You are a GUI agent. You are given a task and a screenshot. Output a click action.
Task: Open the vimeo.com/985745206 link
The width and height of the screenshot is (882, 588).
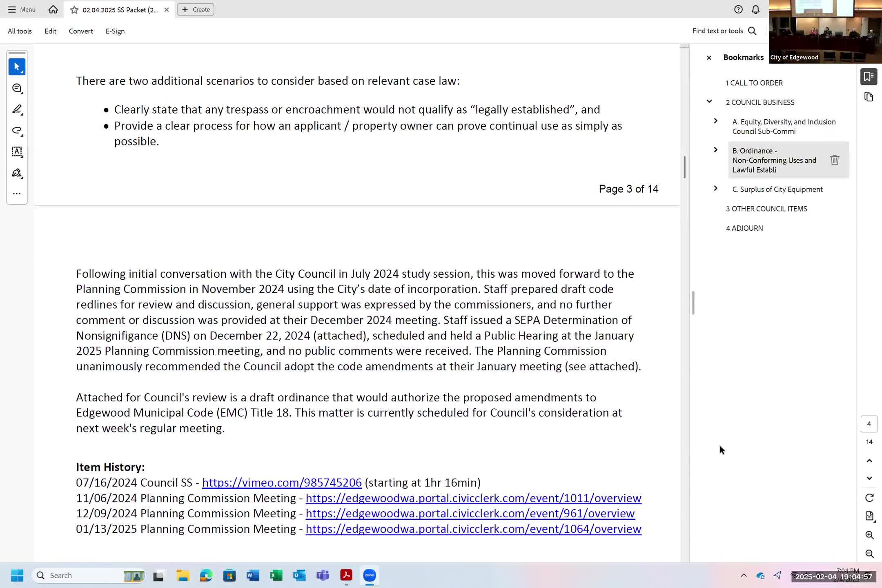[x=282, y=483]
